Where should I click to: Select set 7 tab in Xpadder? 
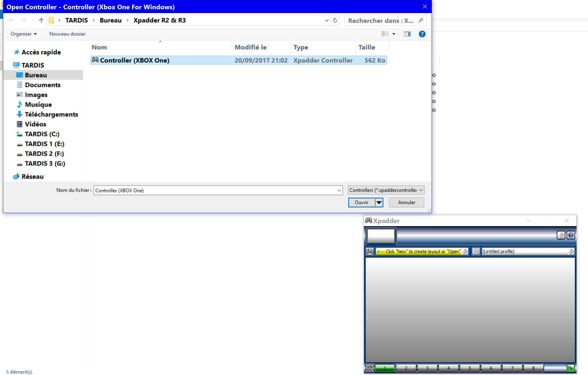(x=512, y=368)
